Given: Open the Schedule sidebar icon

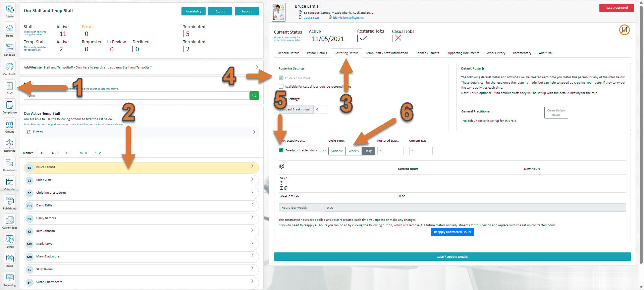Looking at the screenshot, I should 10,47.
